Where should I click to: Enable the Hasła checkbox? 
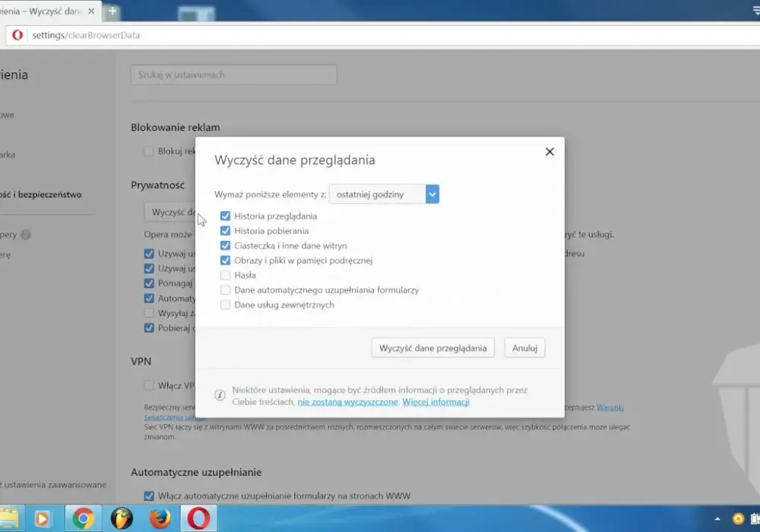pos(226,275)
